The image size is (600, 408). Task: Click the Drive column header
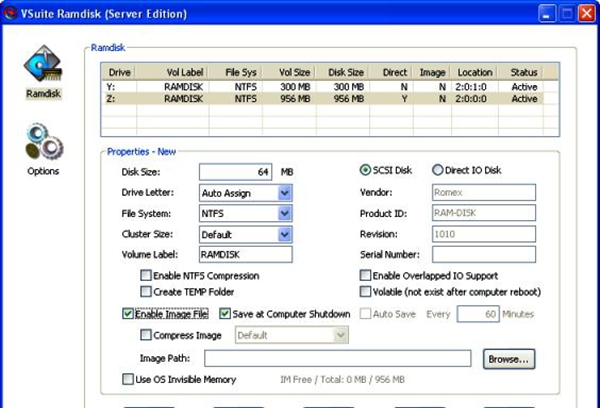(119, 72)
